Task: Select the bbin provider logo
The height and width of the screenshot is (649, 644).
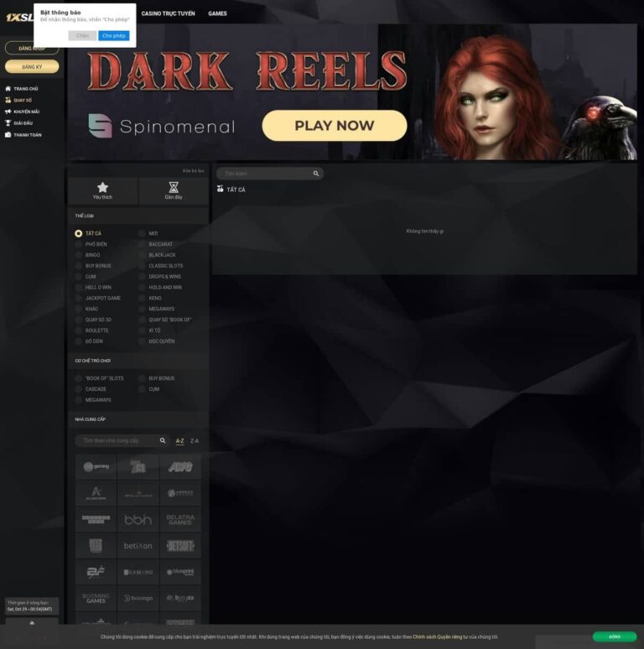Action: (138, 519)
